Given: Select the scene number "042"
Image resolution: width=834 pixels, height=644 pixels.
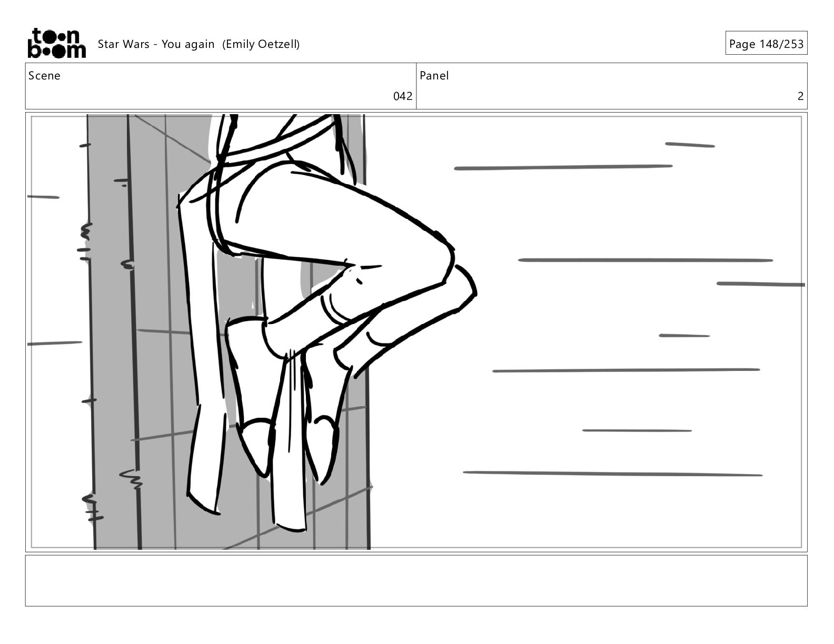Looking at the screenshot, I should coord(403,96).
